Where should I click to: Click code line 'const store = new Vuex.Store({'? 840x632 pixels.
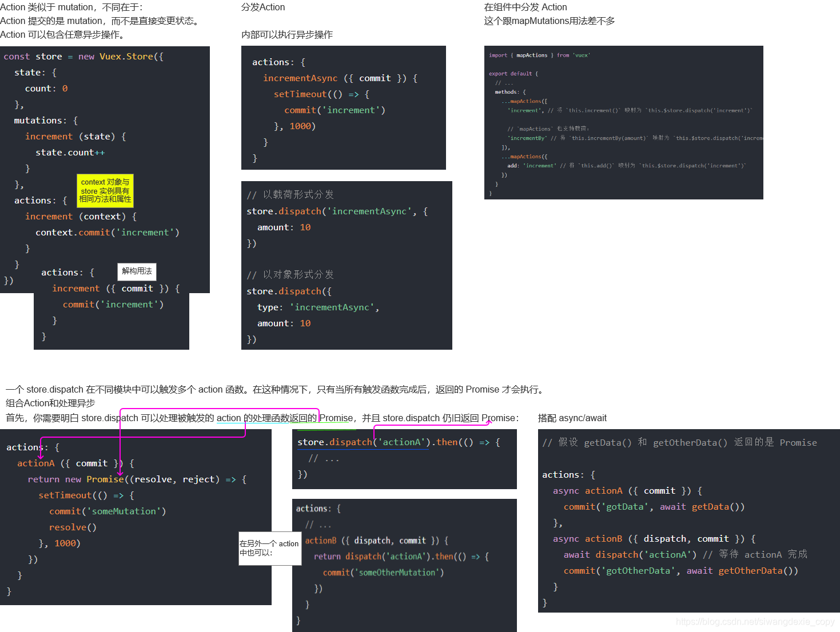[x=83, y=57]
